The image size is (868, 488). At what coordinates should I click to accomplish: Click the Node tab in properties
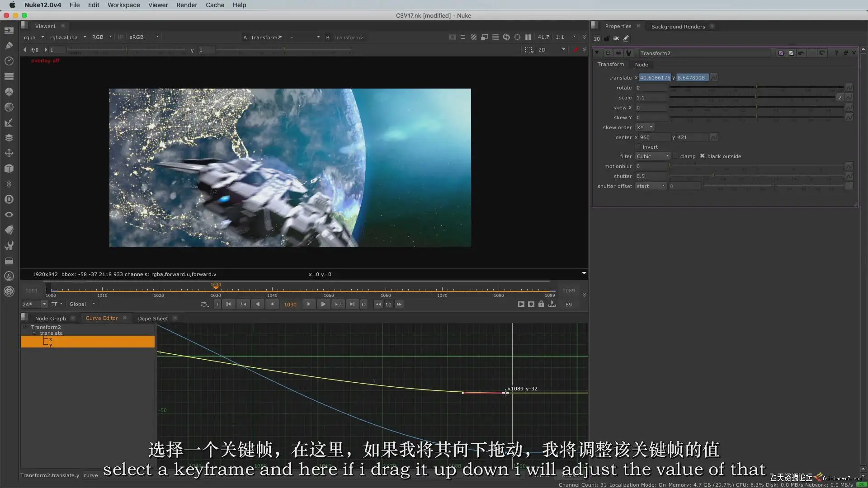pos(641,65)
